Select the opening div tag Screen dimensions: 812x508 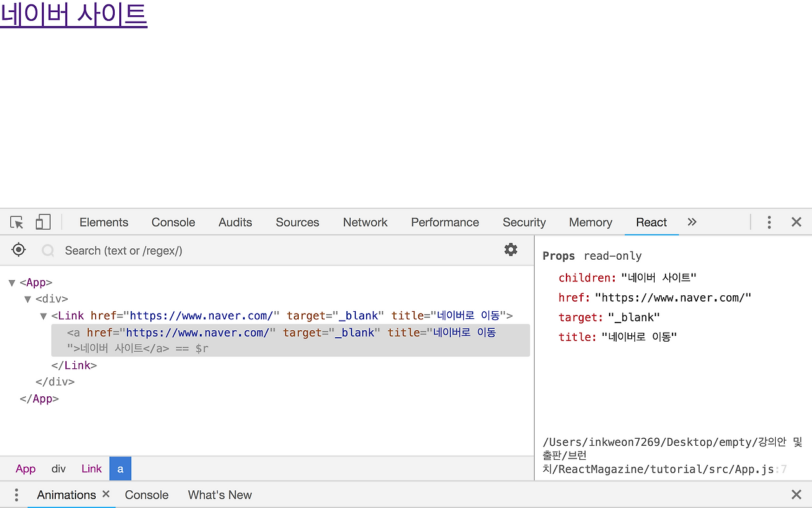click(52, 299)
